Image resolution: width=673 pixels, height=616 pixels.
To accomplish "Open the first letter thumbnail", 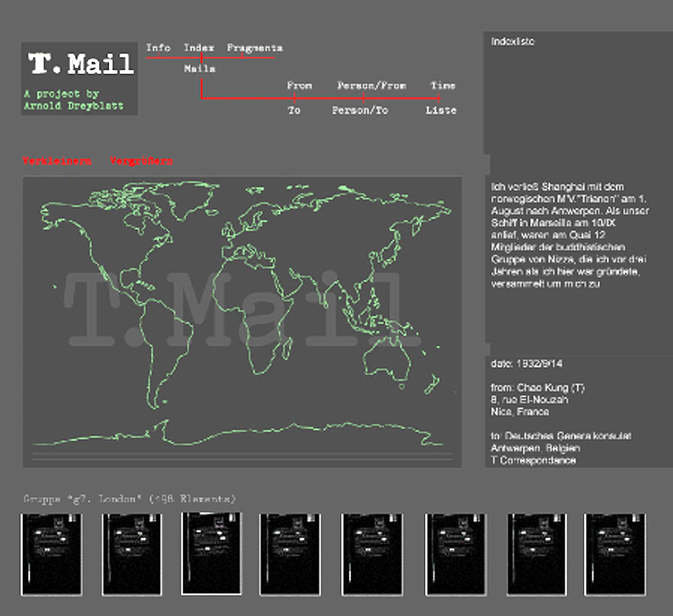I will 51,555.
